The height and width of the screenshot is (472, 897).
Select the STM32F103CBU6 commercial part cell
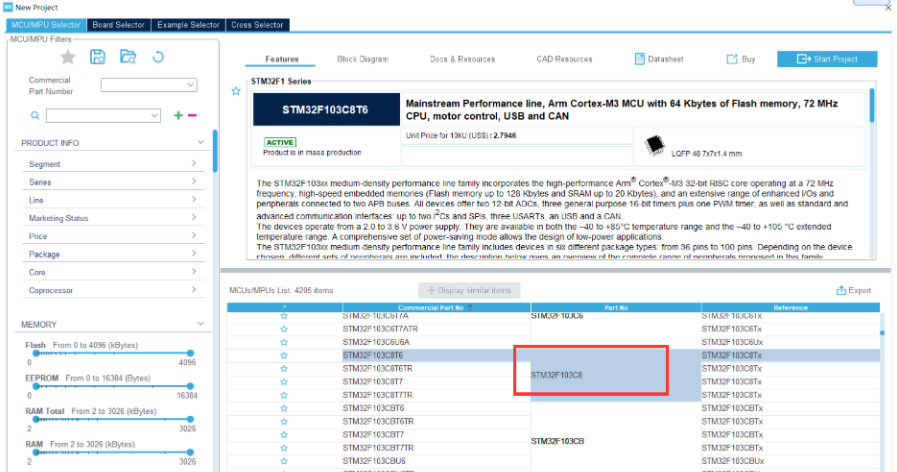pos(436,461)
